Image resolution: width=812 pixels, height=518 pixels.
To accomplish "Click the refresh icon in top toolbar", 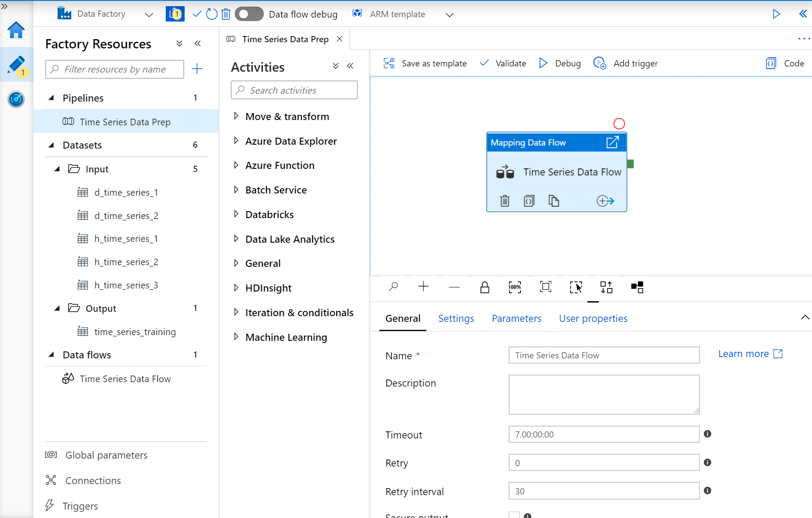I will click(x=212, y=14).
